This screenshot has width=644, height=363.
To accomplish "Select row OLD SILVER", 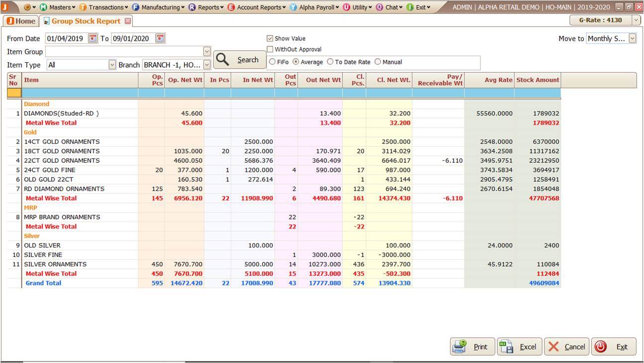I will coord(283,245).
